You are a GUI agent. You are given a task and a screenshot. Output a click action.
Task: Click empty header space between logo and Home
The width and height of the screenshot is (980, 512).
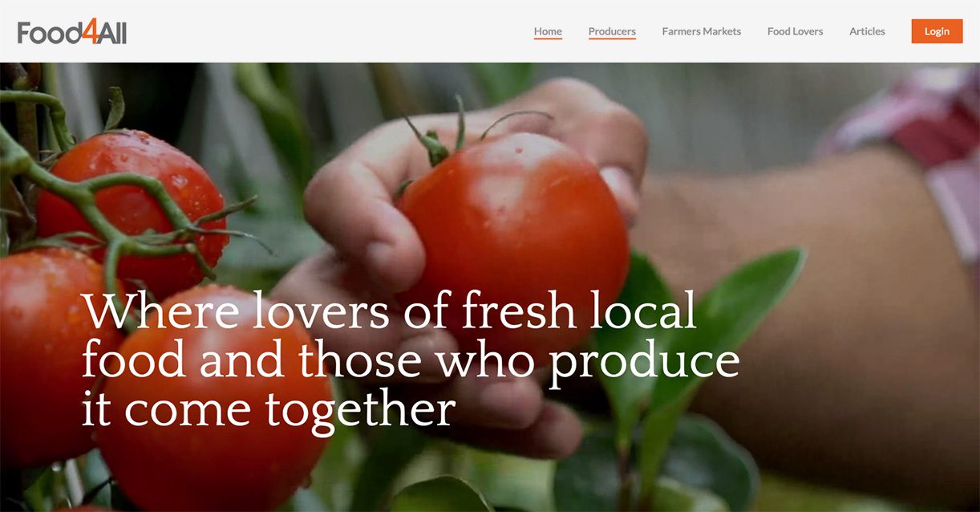pyautogui.click(x=329, y=31)
